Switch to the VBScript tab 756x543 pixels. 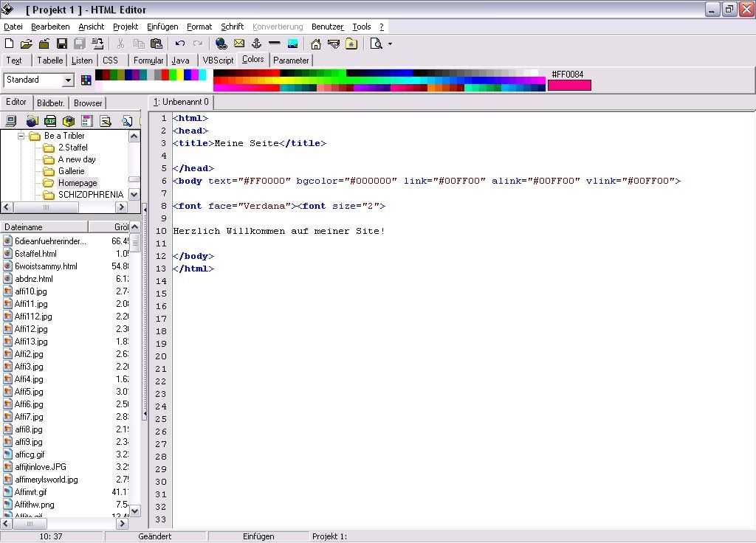218,60
